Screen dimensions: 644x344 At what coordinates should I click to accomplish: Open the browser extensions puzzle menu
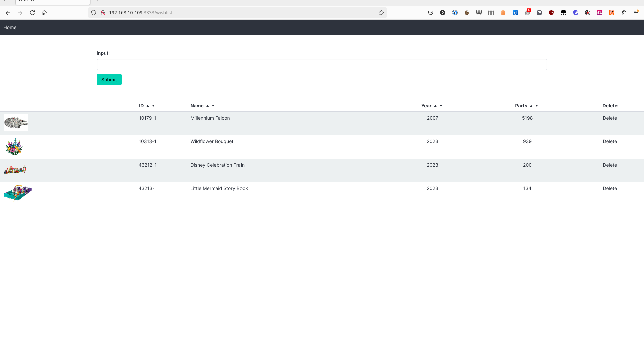pyautogui.click(x=624, y=13)
